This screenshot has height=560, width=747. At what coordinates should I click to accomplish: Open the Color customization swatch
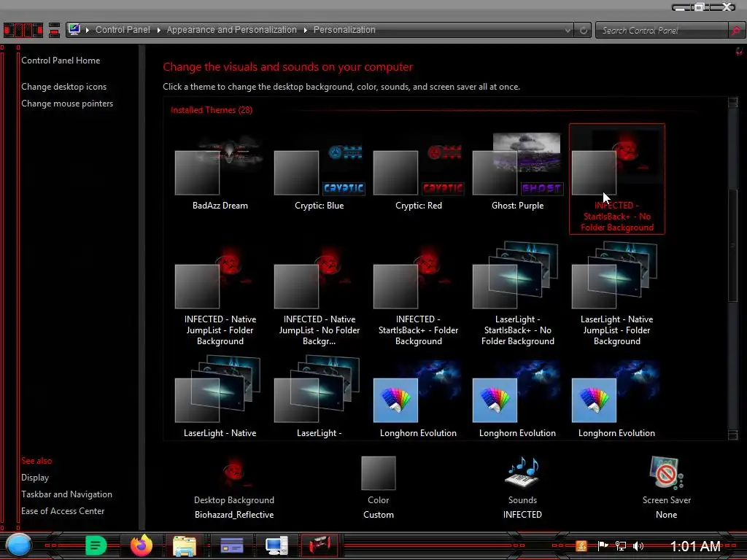pyautogui.click(x=379, y=472)
